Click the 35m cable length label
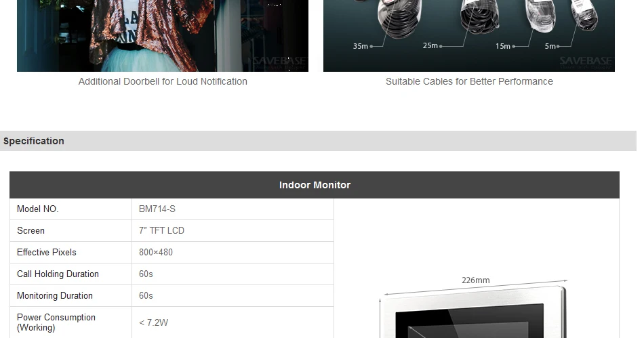Image resolution: width=644 pixels, height=338 pixels. point(360,46)
